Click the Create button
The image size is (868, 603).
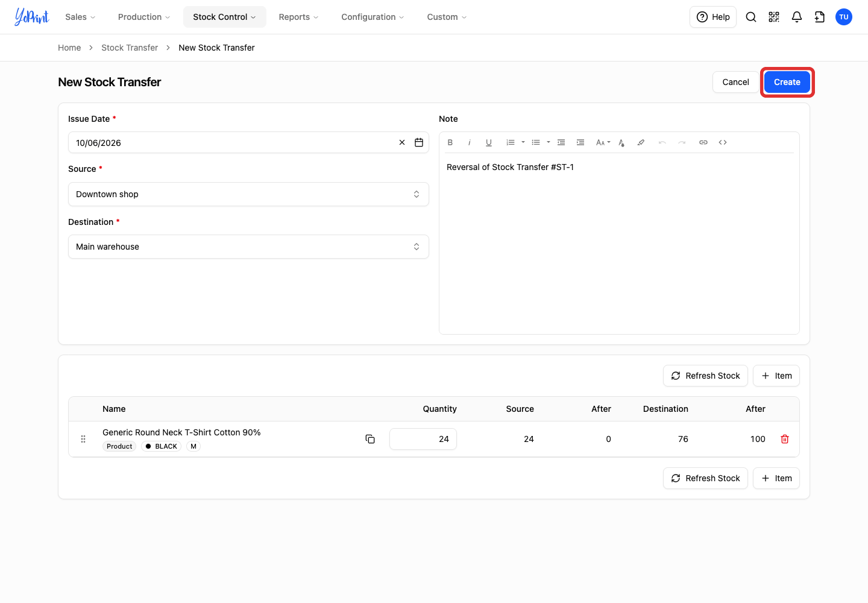(787, 82)
